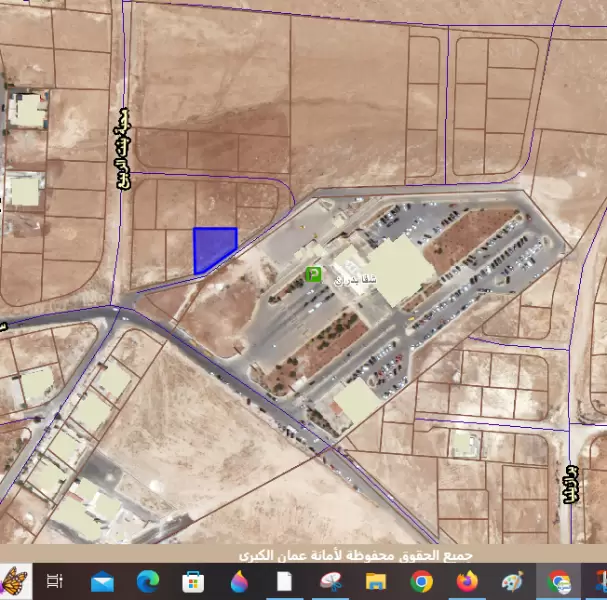The image size is (607, 600).
Task: Click the green parking icon on the map
Action: [313, 274]
